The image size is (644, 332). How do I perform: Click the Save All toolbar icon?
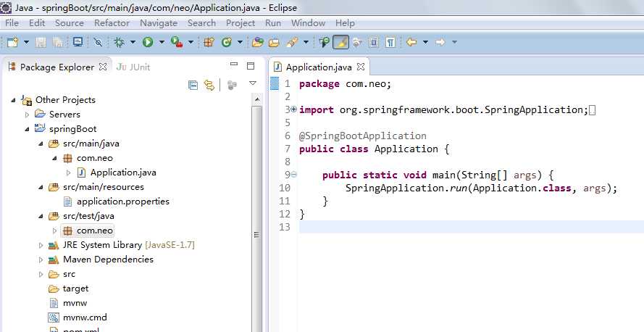58,42
